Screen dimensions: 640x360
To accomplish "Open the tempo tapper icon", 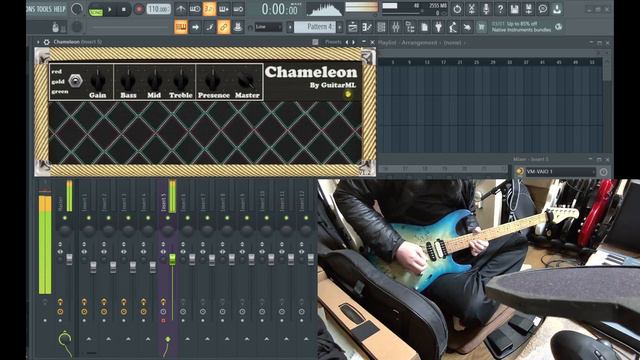I will click(453, 27).
